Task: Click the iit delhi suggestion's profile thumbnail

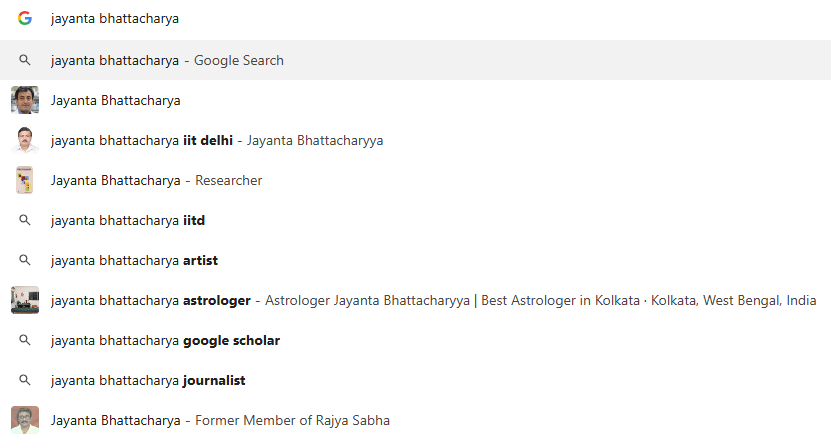Action: coord(25,140)
